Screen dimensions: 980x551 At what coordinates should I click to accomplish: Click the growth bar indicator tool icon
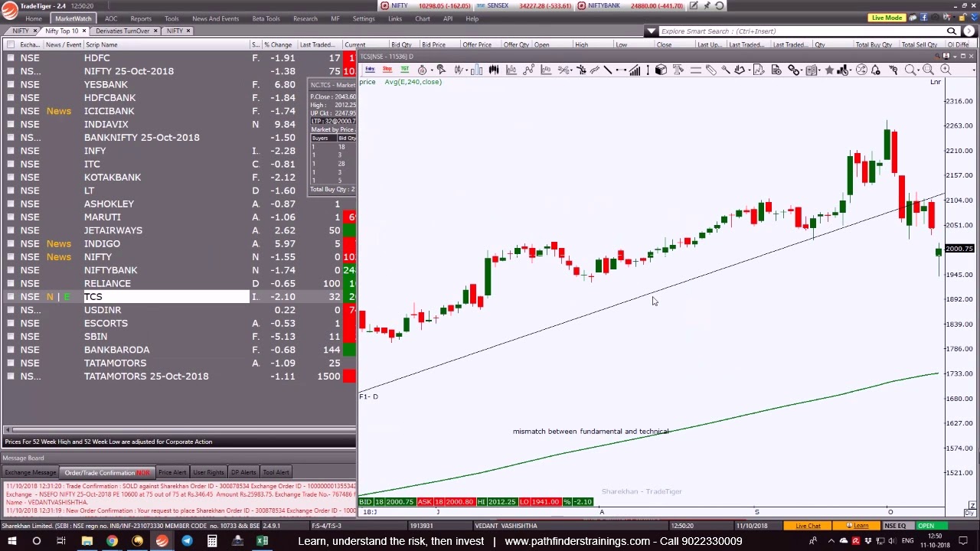point(635,70)
